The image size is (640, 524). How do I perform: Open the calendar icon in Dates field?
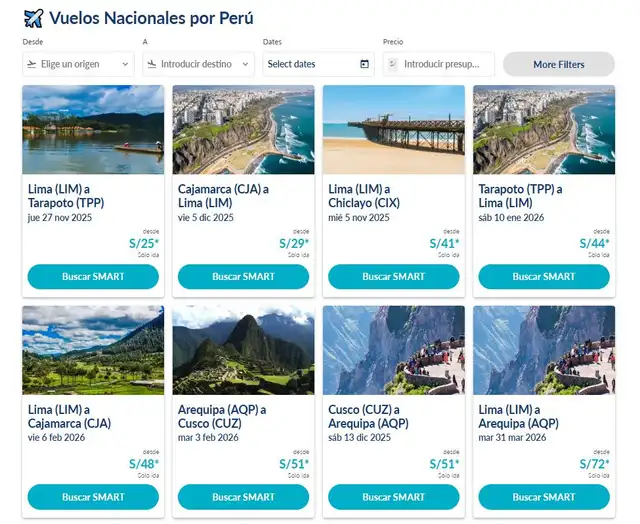pyautogui.click(x=364, y=64)
